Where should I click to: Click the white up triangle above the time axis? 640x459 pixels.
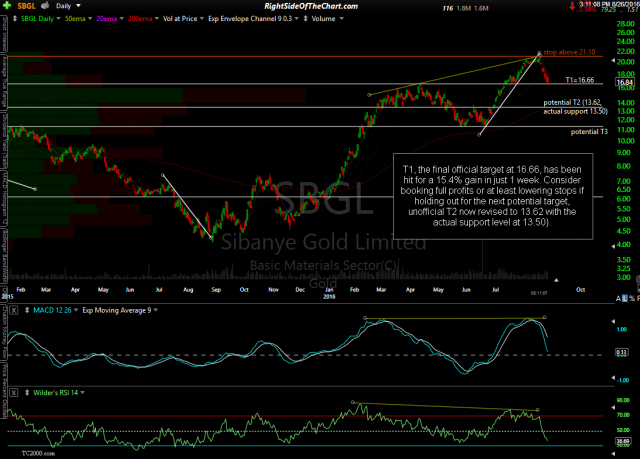point(556,280)
